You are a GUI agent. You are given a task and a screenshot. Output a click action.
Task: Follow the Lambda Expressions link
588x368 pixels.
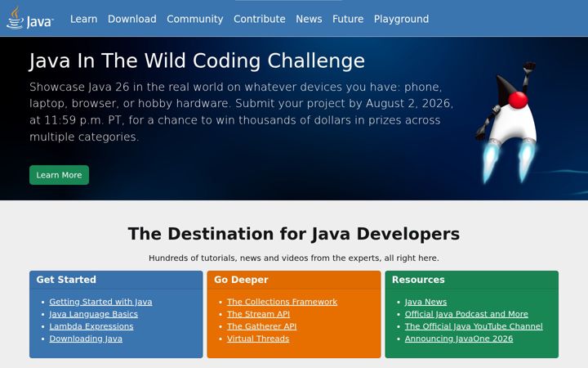coord(91,326)
